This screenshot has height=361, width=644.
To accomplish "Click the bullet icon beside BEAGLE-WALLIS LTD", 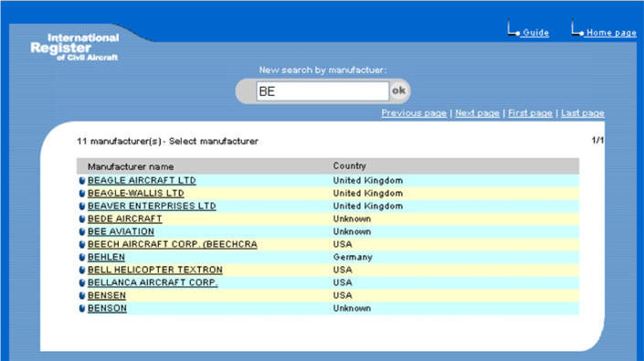I will tap(81, 194).
